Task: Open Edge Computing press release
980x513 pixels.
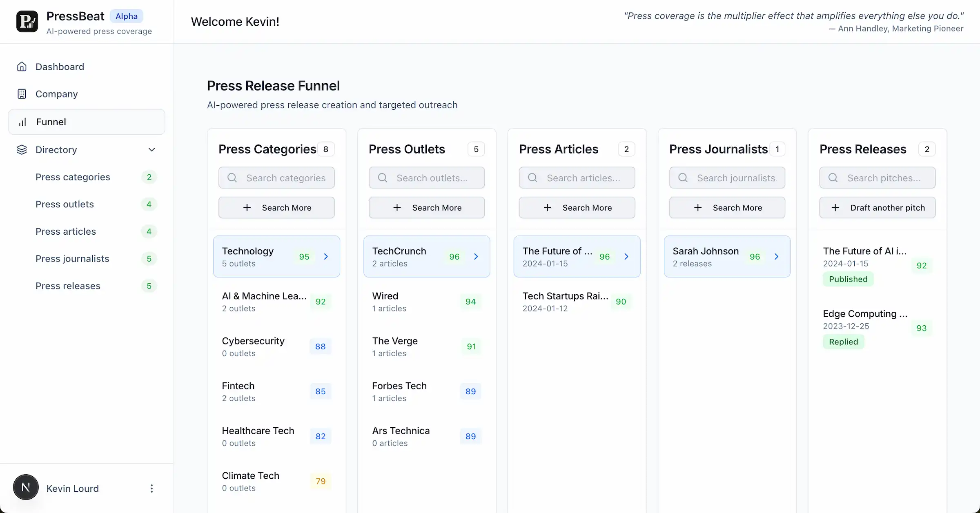Action: pos(878,328)
